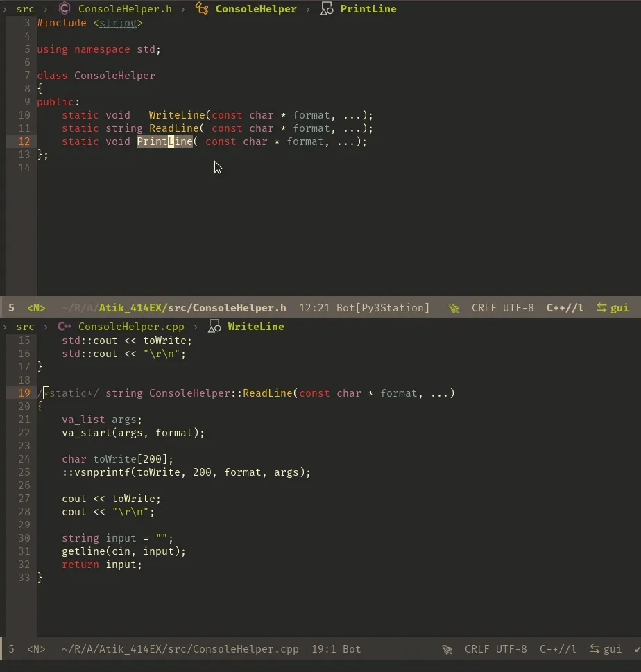Click the C++//l filetype indicator
Image resolution: width=641 pixels, height=672 pixels.
[x=565, y=307]
